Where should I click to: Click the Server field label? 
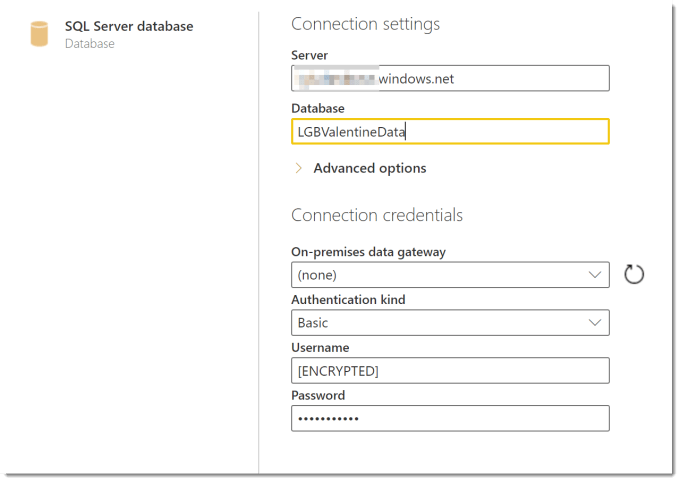[x=309, y=56]
